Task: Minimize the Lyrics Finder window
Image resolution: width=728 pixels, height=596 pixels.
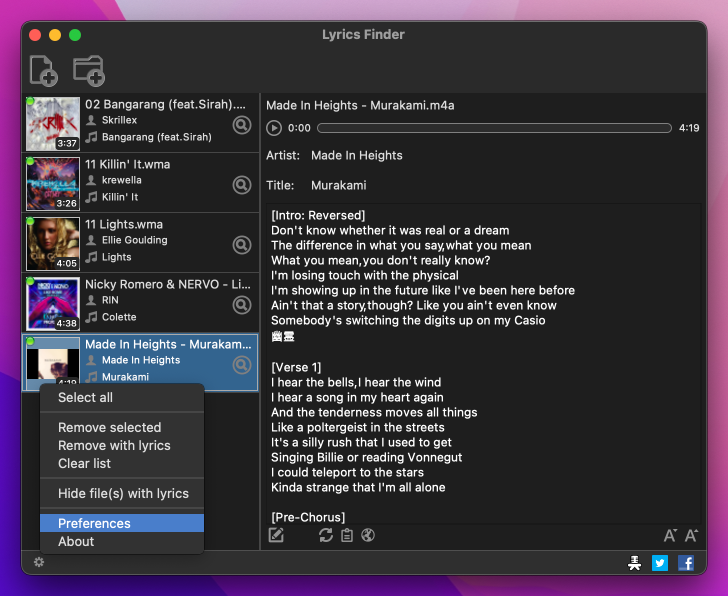Action: pos(55,35)
